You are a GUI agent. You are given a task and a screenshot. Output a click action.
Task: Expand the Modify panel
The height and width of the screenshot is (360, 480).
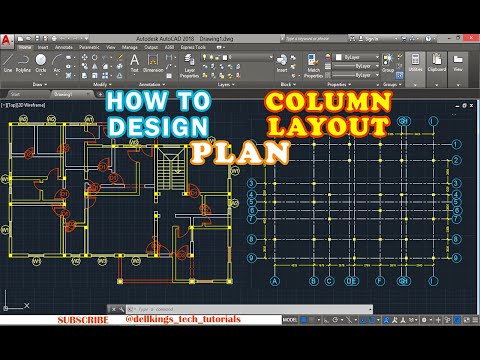pos(102,85)
